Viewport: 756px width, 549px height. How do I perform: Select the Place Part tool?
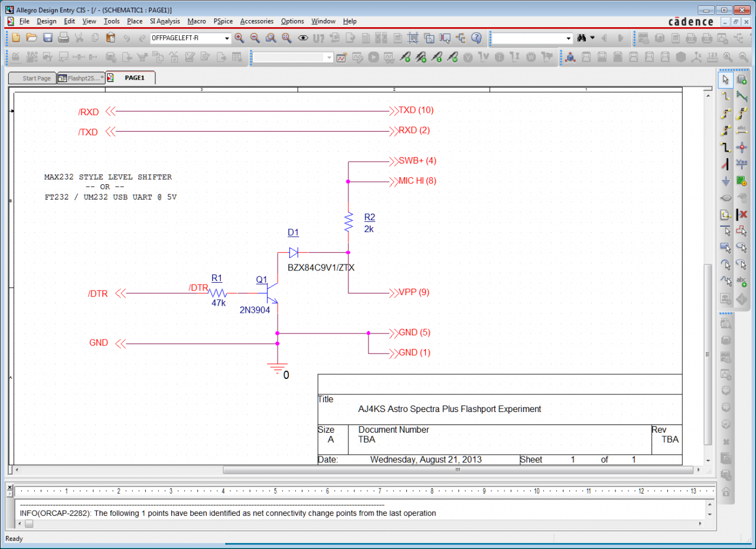pyautogui.click(x=742, y=80)
